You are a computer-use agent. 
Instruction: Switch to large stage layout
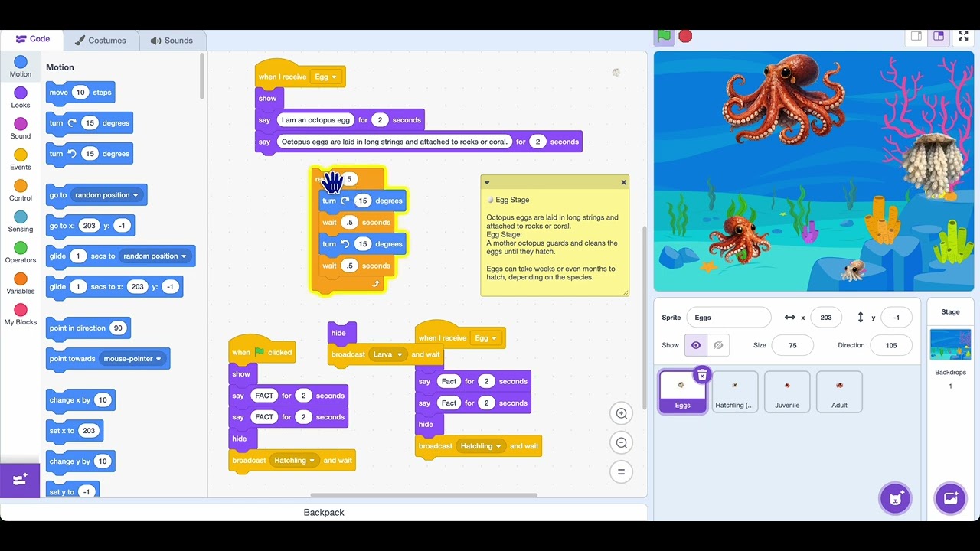pos(939,36)
